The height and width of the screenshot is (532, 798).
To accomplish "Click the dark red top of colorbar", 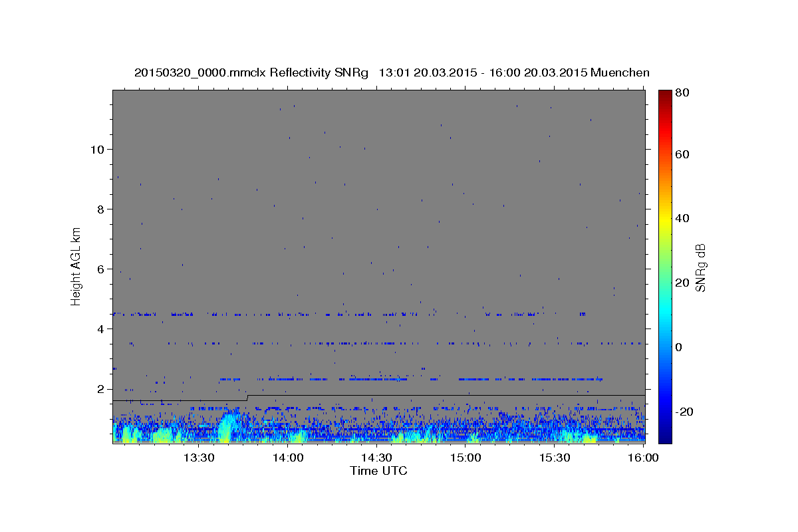I will (x=665, y=94).
